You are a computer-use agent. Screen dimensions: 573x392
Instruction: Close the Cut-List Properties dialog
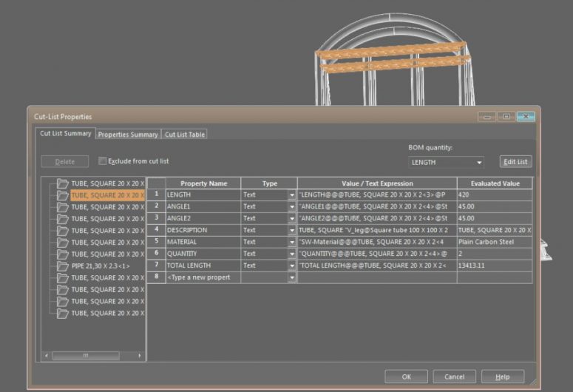(x=526, y=117)
